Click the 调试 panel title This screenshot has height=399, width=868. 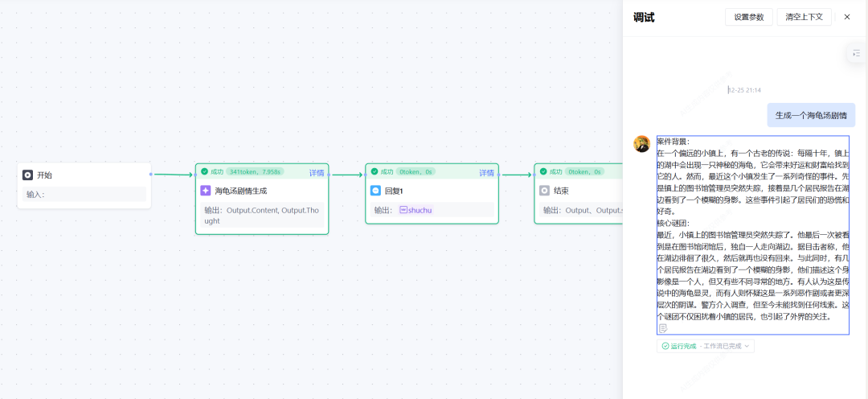click(644, 17)
